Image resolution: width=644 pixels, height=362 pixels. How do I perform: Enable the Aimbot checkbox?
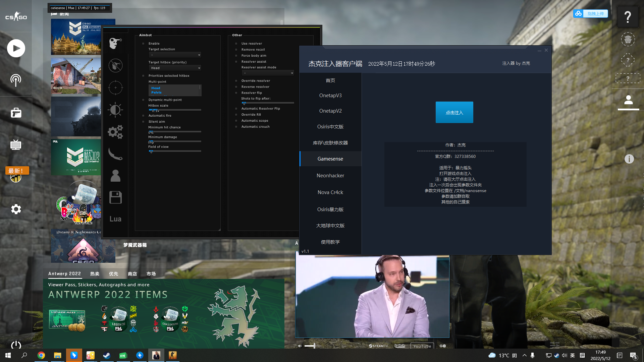[x=143, y=44]
